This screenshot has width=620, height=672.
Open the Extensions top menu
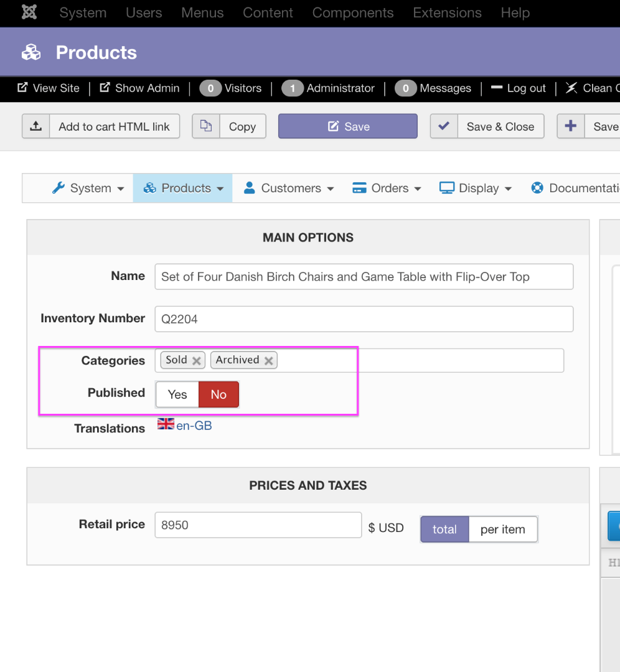(447, 12)
